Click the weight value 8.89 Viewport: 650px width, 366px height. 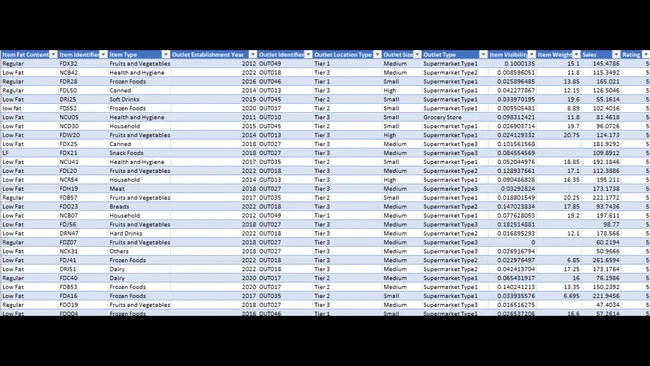pyautogui.click(x=558, y=108)
